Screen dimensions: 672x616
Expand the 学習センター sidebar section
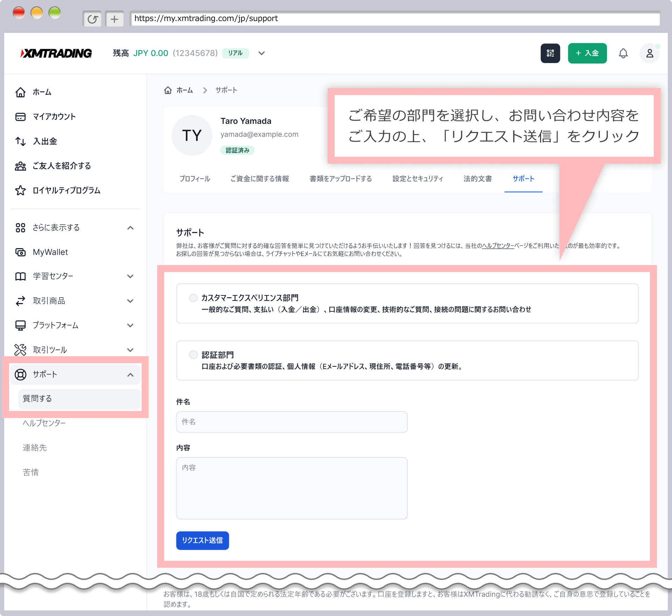130,276
